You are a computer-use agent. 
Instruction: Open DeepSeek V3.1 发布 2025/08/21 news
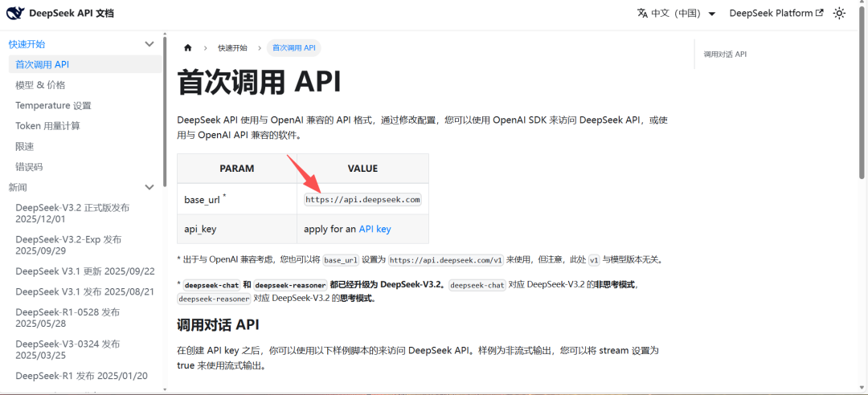(84, 291)
